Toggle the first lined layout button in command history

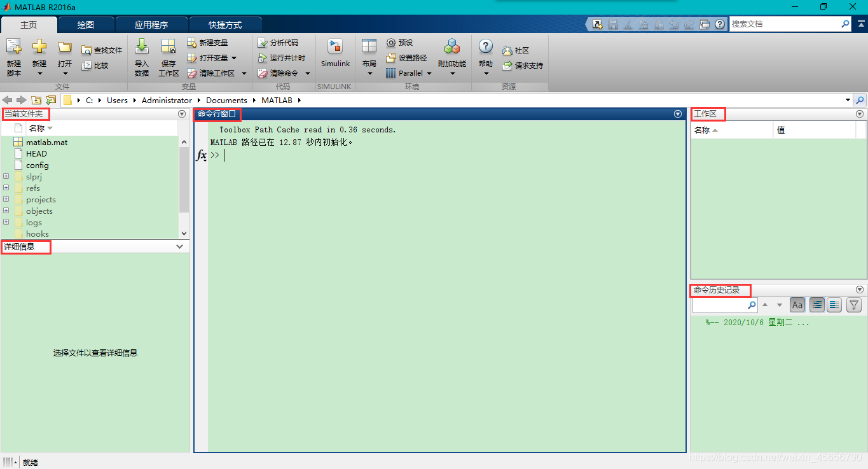pyautogui.click(x=817, y=305)
